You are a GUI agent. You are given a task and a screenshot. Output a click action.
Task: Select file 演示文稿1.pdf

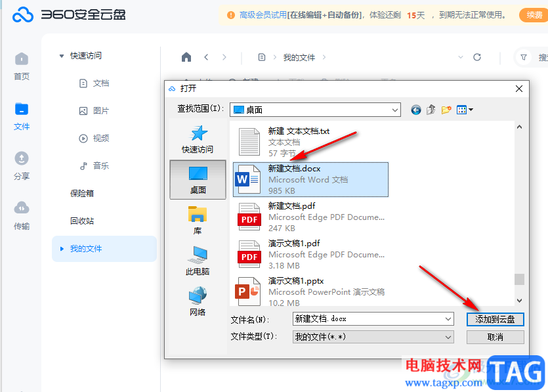tap(310, 254)
